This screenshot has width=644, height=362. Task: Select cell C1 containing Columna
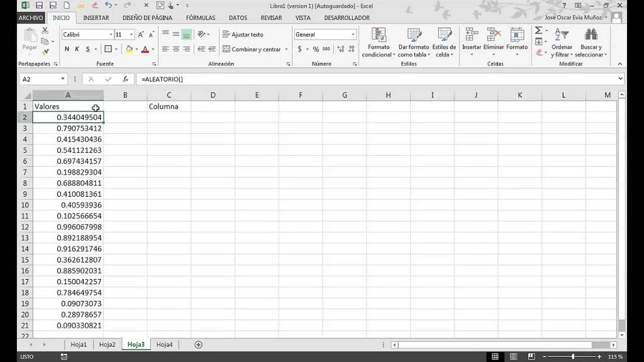(169, 106)
